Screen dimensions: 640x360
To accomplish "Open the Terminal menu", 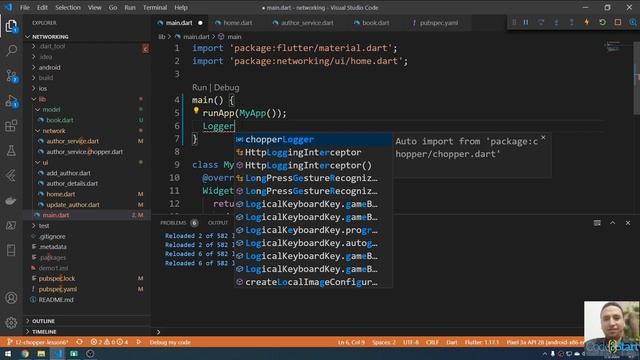I will pyautogui.click(x=155, y=7).
